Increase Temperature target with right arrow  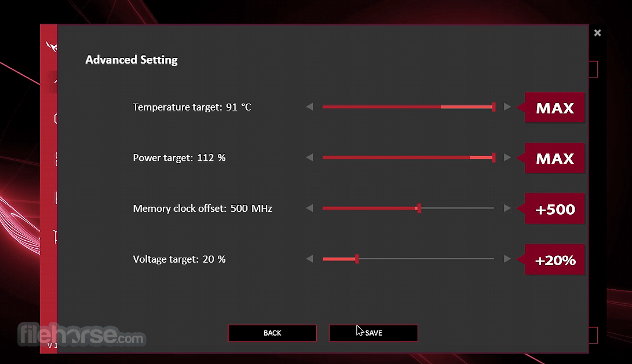click(507, 106)
